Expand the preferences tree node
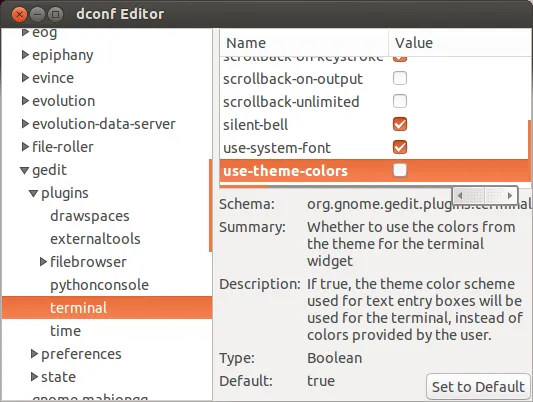The height and width of the screenshot is (402, 533). tap(34, 354)
